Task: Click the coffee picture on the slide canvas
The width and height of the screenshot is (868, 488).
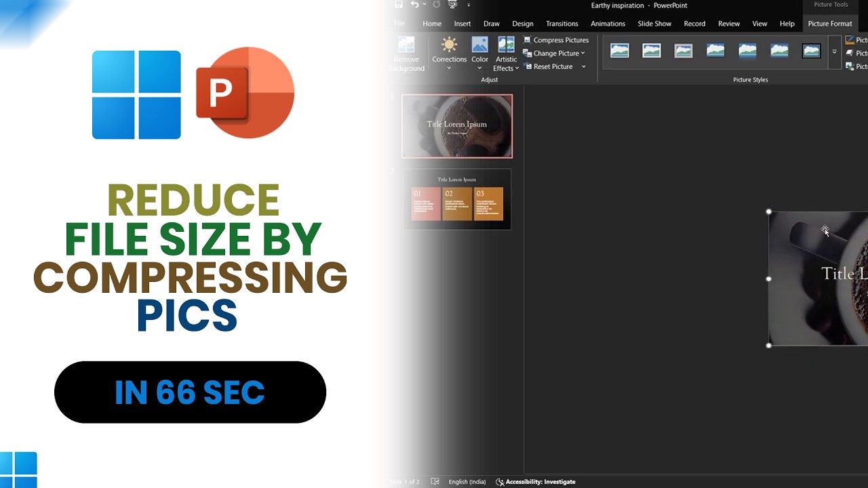Action: point(818,279)
